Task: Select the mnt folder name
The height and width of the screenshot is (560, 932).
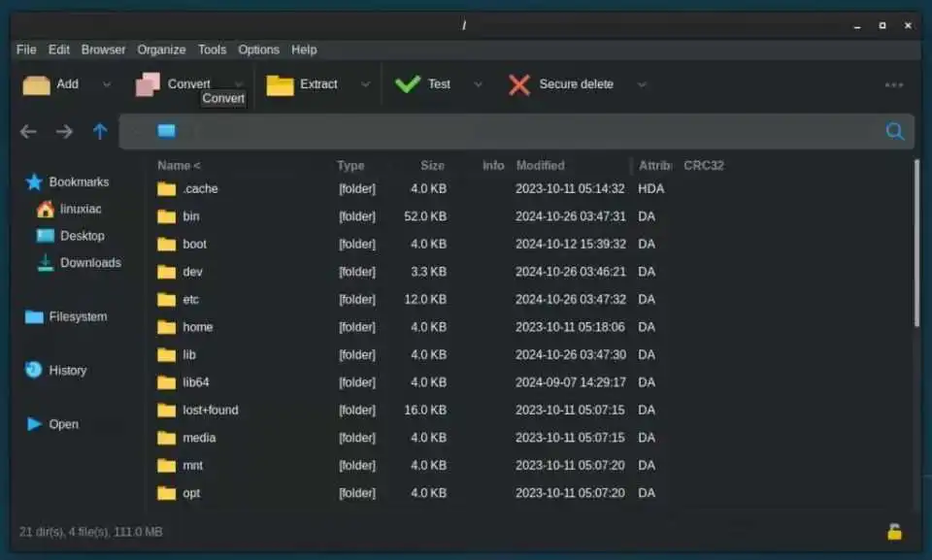Action: click(x=192, y=466)
